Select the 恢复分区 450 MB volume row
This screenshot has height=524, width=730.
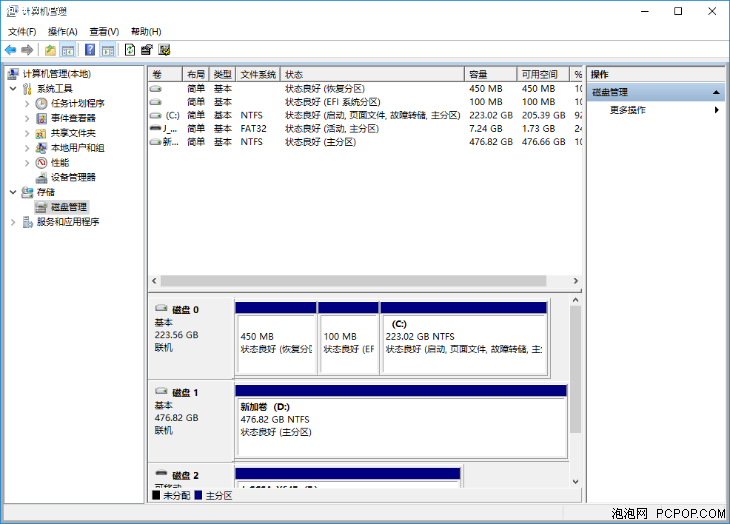tap(365, 88)
